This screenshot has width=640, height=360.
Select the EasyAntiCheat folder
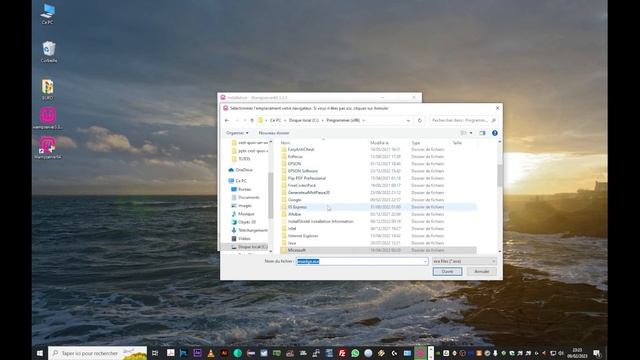[301, 149]
